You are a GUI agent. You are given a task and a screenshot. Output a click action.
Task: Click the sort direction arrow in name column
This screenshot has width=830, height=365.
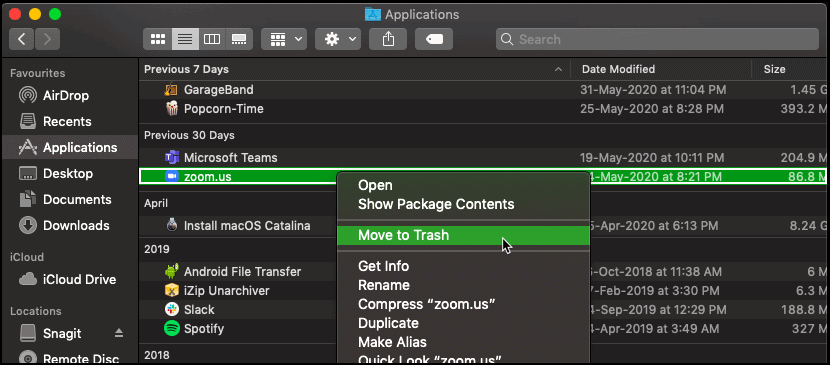click(558, 69)
